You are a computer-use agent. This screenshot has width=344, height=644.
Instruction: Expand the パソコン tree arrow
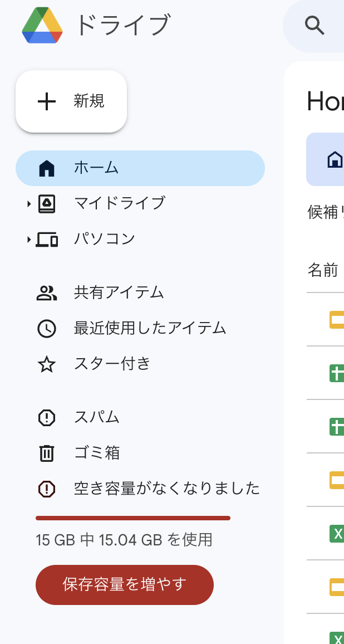click(28, 240)
